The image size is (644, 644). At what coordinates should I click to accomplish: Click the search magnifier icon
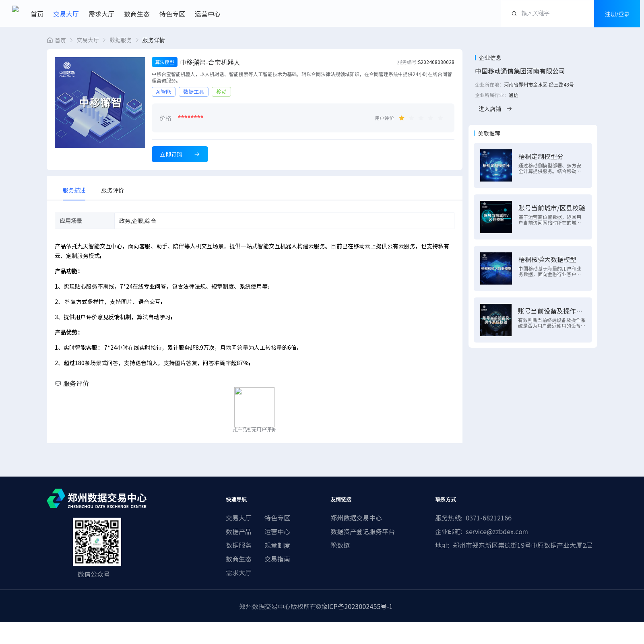514,14
